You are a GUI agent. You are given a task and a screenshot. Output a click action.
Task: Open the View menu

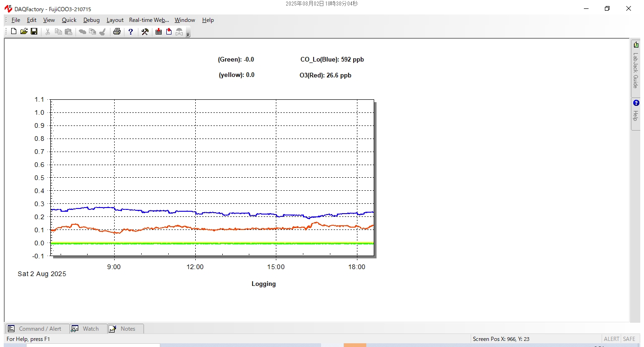pyautogui.click(x=49, y=20)
